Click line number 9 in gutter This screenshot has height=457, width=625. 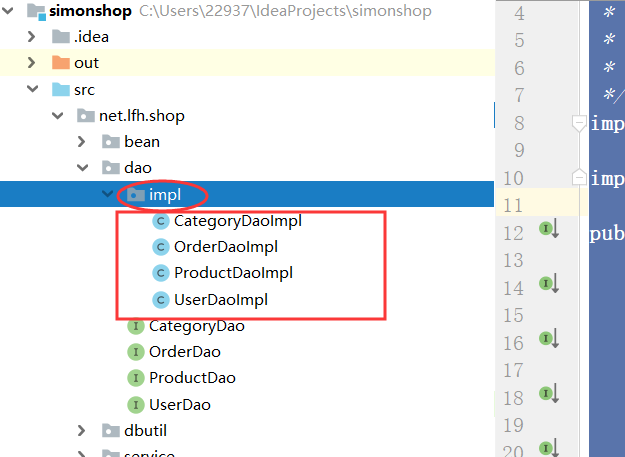519,151
